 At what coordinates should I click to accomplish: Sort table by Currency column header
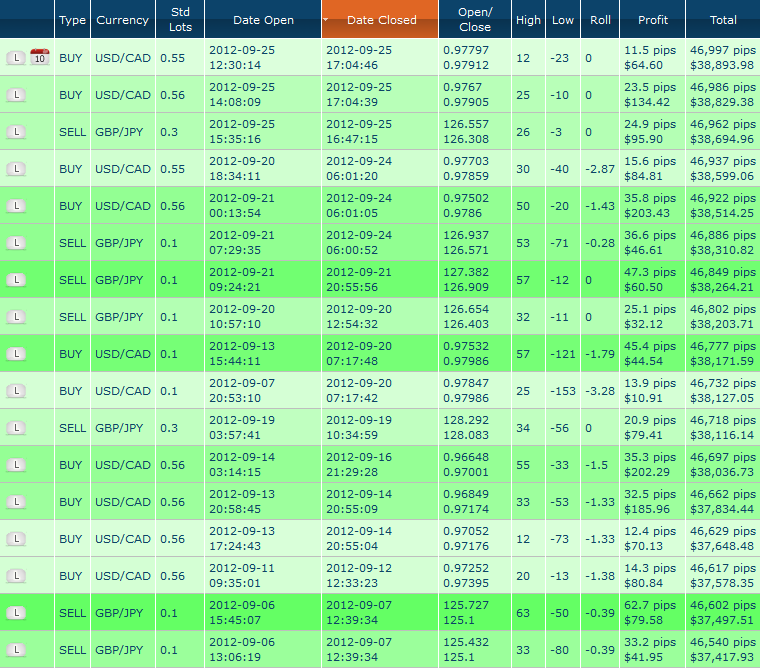tap(123, 19)
